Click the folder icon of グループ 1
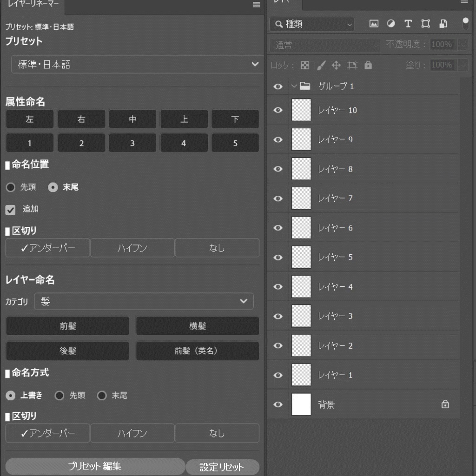 coord(305,86)
